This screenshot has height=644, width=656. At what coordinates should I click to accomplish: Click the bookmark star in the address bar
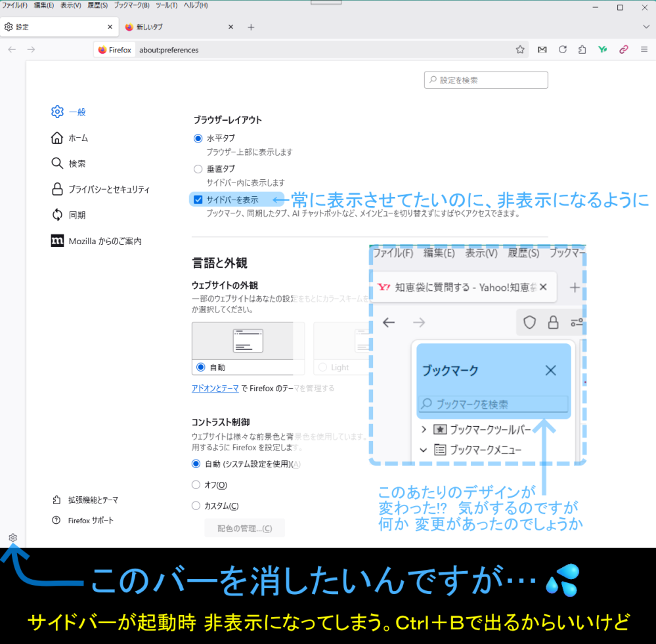(519, 49)
